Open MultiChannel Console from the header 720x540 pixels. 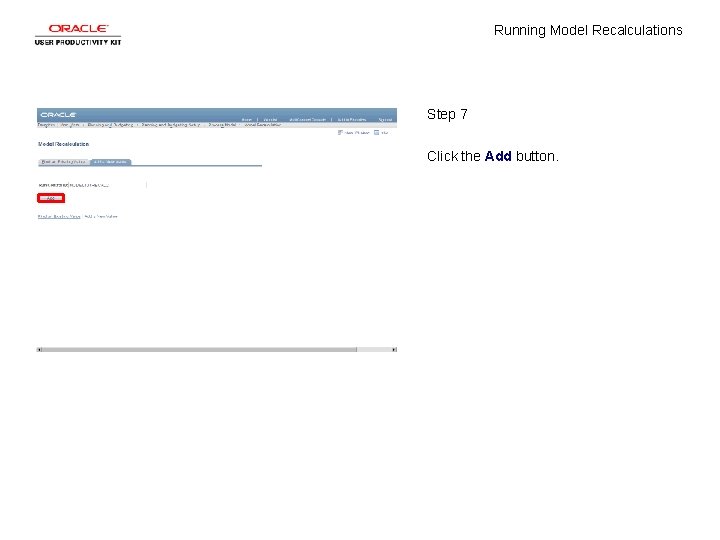pos(307,119)
